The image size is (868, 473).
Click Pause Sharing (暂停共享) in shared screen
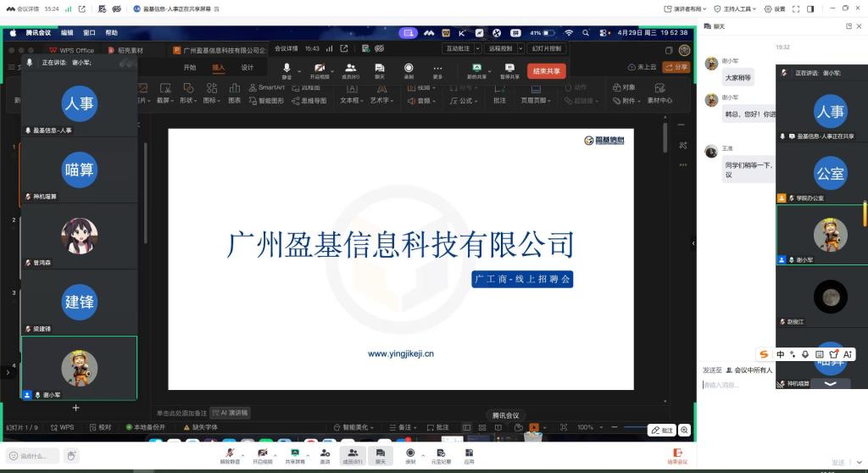tap(509, 71)
